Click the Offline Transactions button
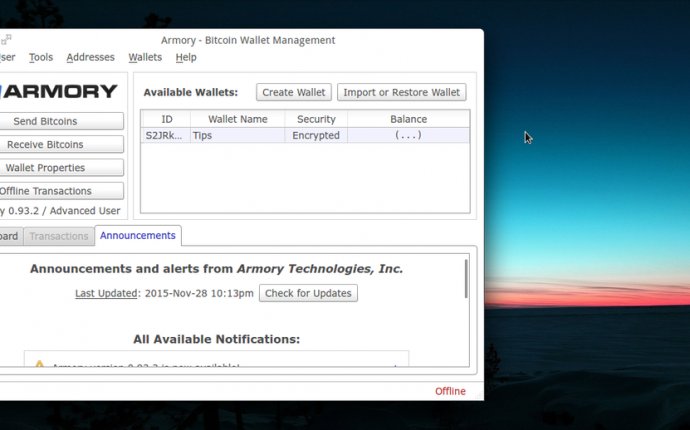 point(61,191)
